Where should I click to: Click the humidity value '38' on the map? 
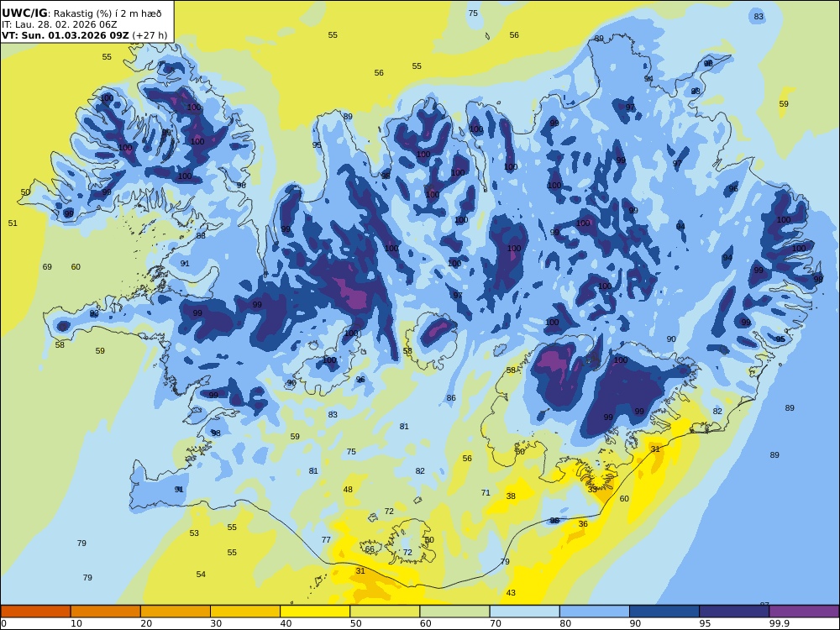pyautogui.click(x=511, y=496)
